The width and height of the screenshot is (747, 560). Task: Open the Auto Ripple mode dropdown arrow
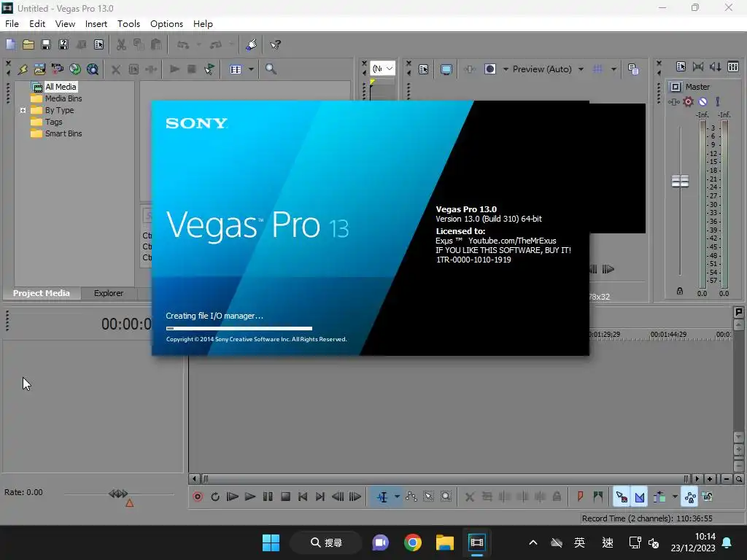point(675,497)
